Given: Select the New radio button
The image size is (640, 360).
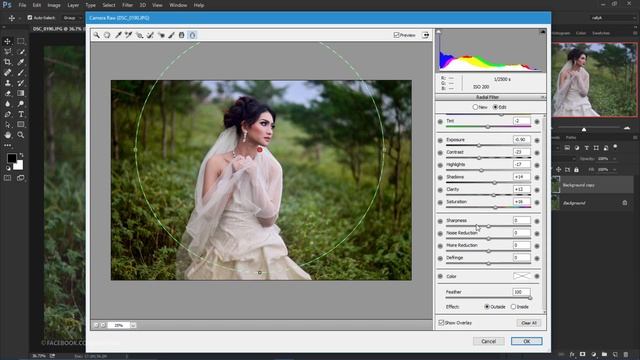Looking at the screenshot, I should click(475, 107).
